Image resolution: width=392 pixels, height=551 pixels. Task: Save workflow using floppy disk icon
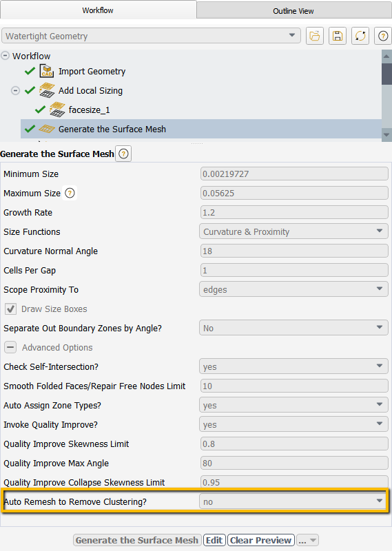pyautogui.click(x=338, y=36)
